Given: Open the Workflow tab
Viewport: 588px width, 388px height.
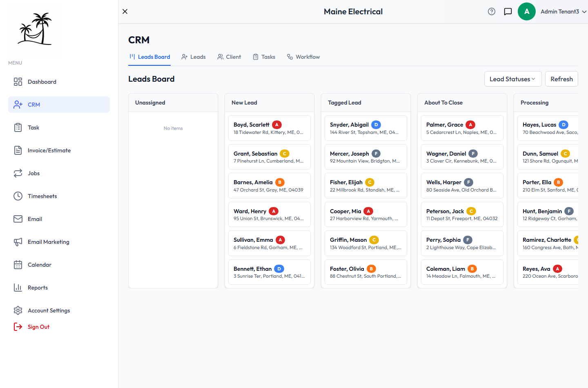Looking at the screenshot, I should click(303, 57).
